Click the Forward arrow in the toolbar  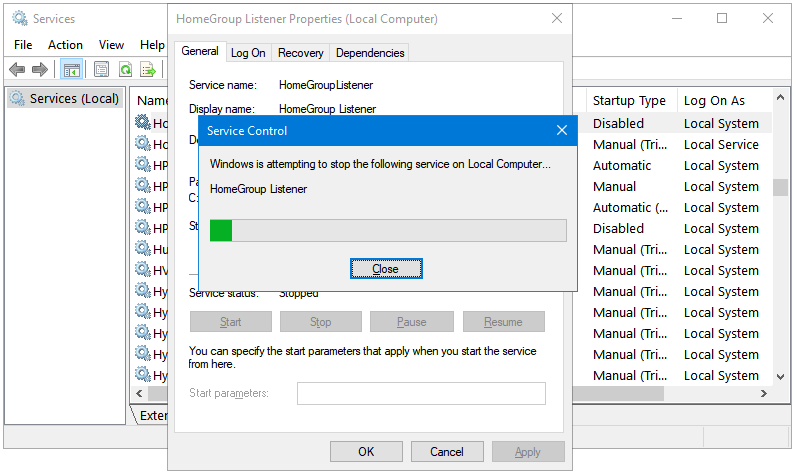click(40, 69)
